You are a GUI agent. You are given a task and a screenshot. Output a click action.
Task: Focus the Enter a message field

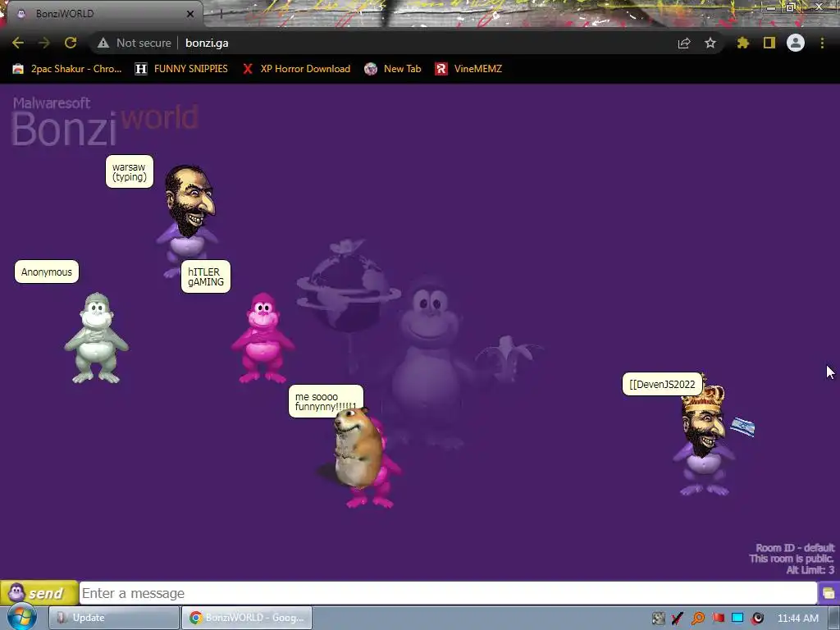(448, 593)
